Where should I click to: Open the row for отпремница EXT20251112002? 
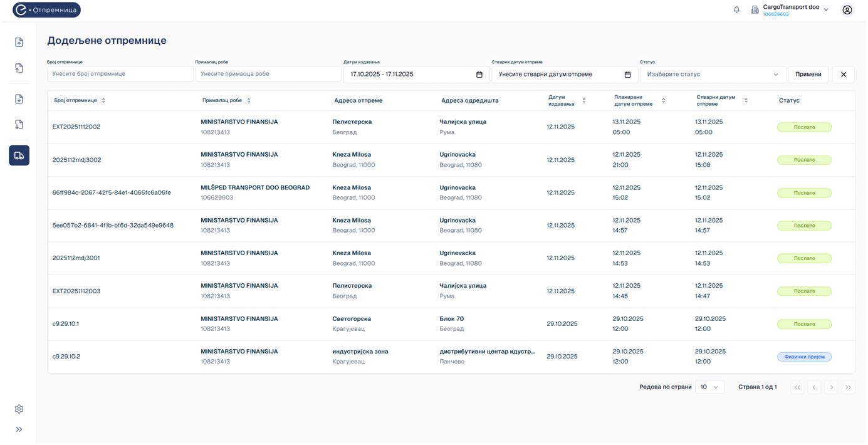pos(76,127)
